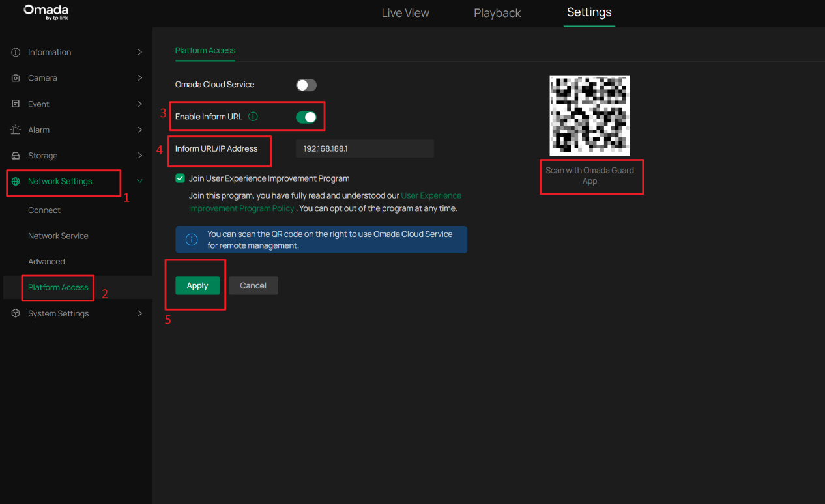
Task: Uncheck Join User Experience Improvement Program
Action: [x=180, y=178]
